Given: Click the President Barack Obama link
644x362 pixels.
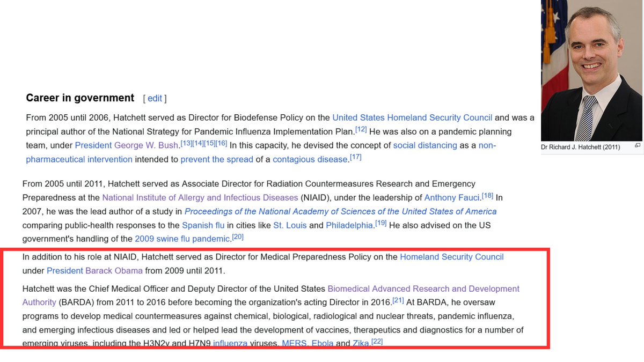Looking at the screenshot, I should (x=94, y=271).
